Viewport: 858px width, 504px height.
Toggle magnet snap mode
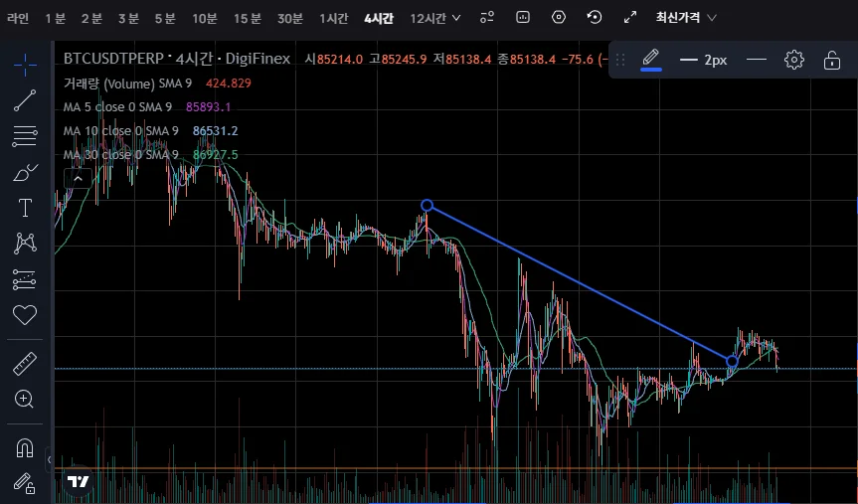pyautogui.click(x=25, y=448)
